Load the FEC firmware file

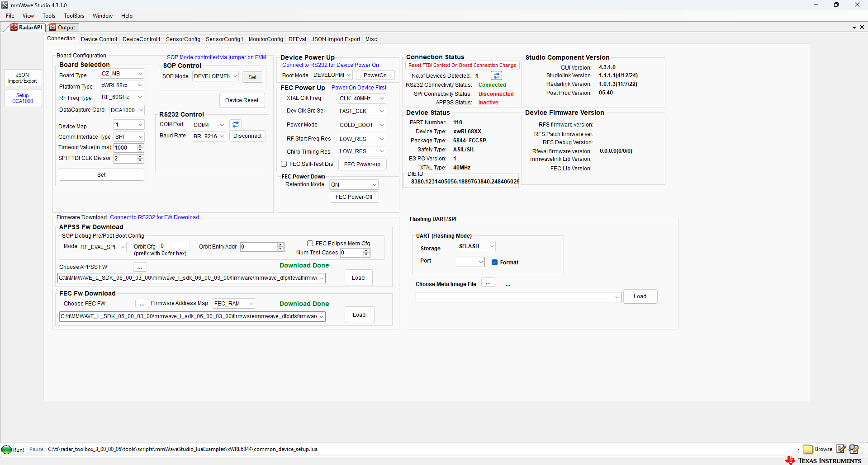pyautogui.click(x=359, y=315)
